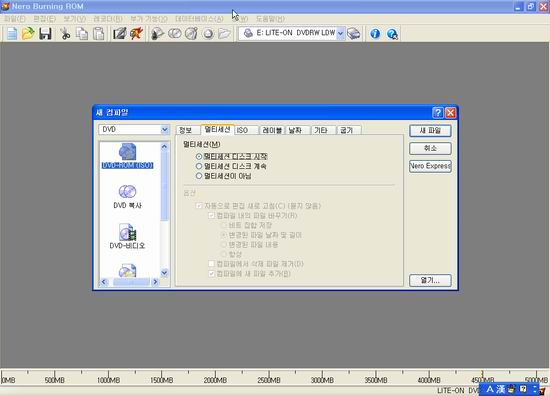Click compilation list scroll-up arrow
550x396 pixels.
164,147
